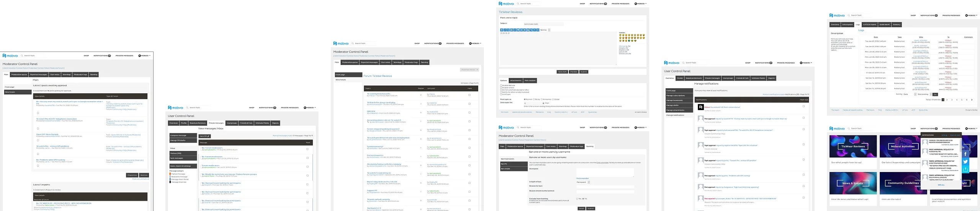Mark read the Tic watch Pro 4G/LTE topic approval notification
980x211 pixels.
tap(804, 129)
